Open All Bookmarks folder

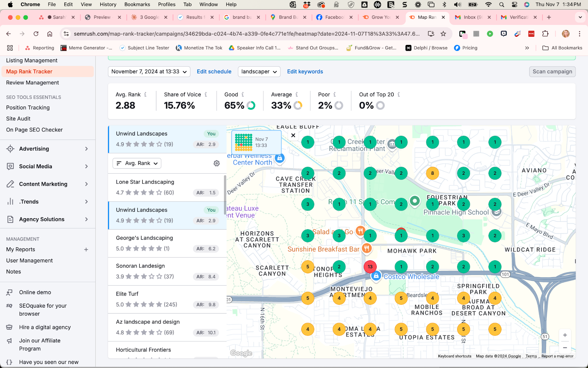tap(562, 48)
